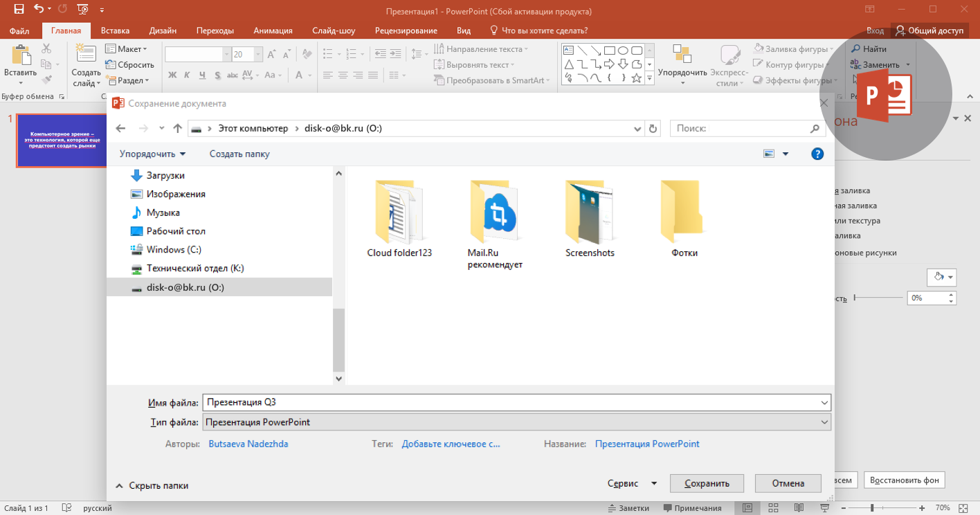Open the view options dropdown arrow
Image resolution: width=980 pixels, height=515 pixels.
click(x=786, y=154)
